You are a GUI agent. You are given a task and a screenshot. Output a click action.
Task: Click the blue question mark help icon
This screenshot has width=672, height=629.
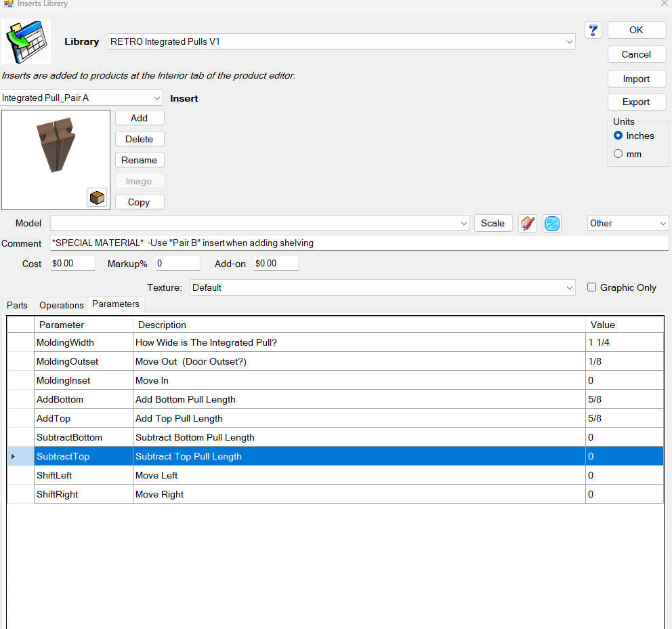pyautogui.click(x=593, y=30)
